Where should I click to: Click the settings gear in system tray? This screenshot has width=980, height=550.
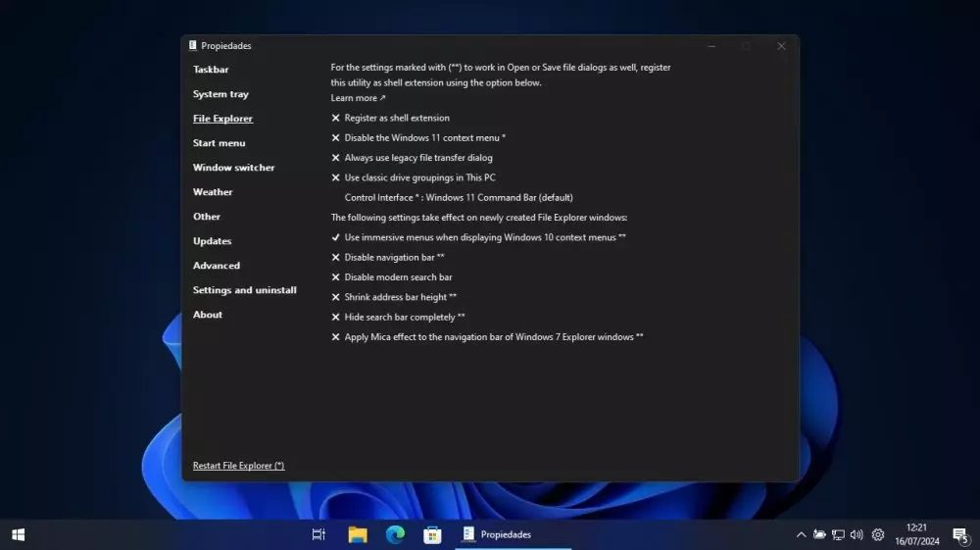pos(878,535)
